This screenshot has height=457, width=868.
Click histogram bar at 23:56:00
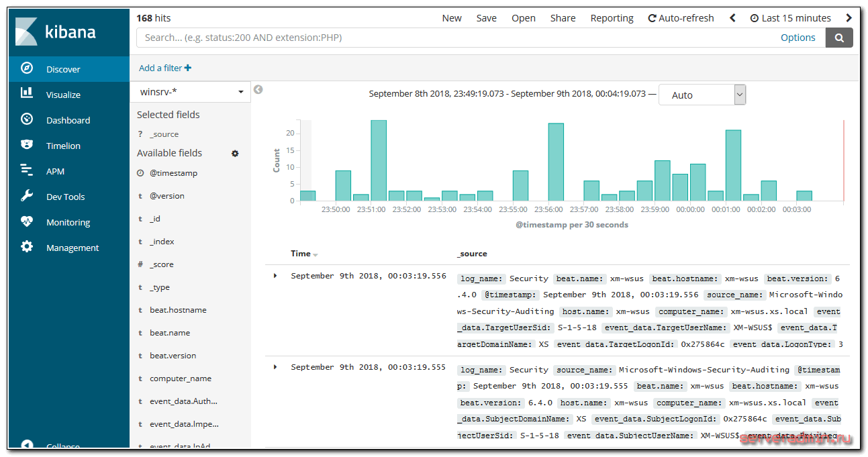(556, 162)
